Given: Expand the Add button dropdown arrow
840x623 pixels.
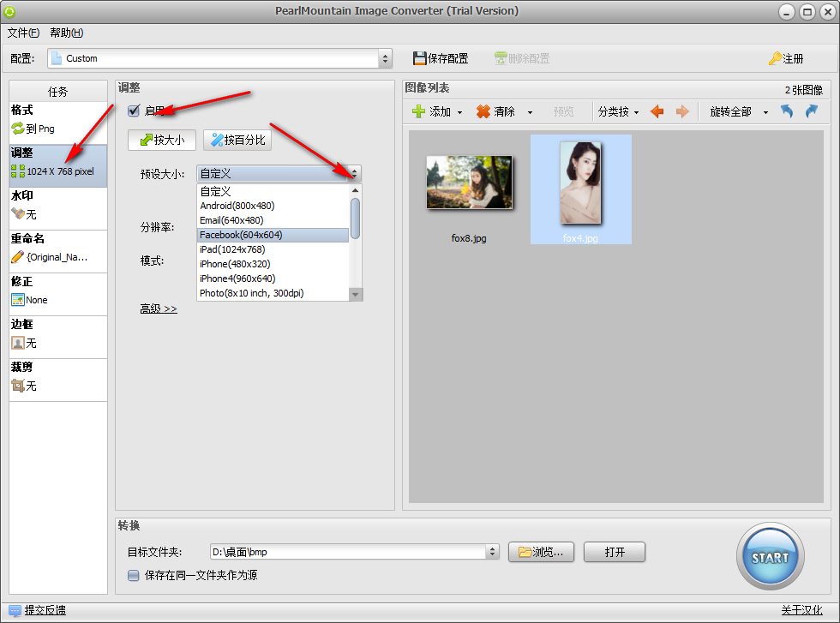Looking at the screenshot, I should [459, 112].
